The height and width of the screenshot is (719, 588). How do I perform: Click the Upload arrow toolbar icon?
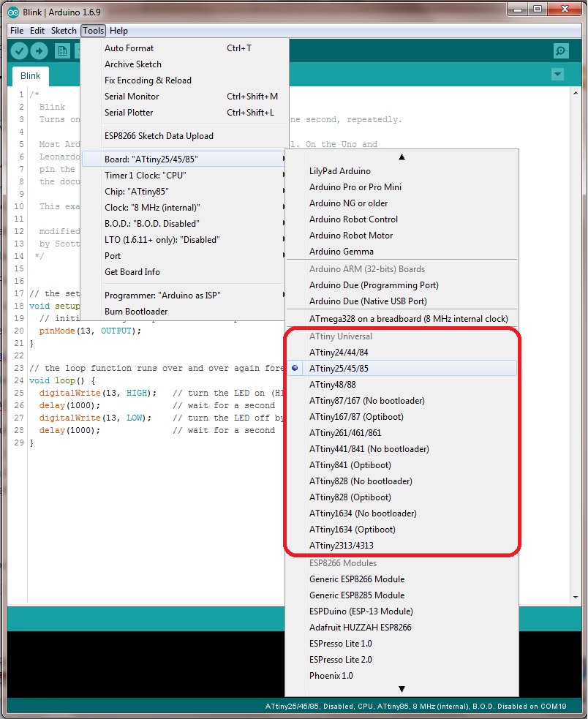[x=39, y=51]
